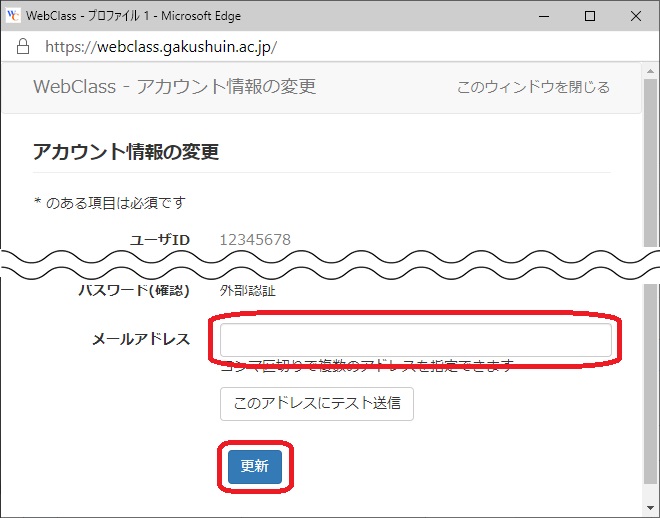
Task: Click the padlock icon beside the URL
Action: [23, 47]
